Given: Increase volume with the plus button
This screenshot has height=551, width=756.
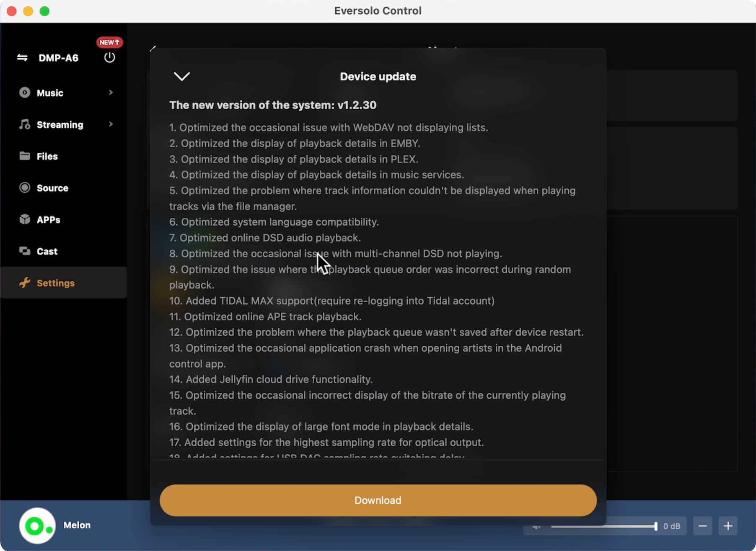Looking at the screenshot, I should [728, 526].
